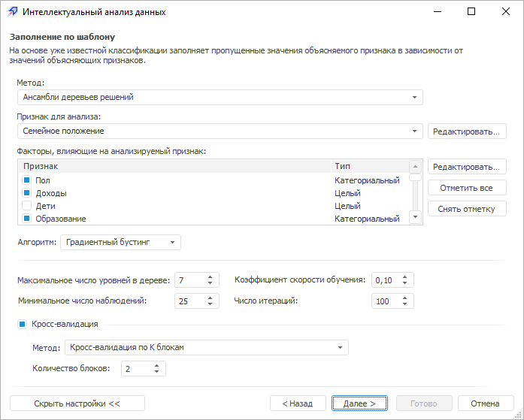Image resolution: width=524 pixels, height=420 pixels.
Task: Toggle the Кросс-валидация checkbox
Action: [22, 325]
